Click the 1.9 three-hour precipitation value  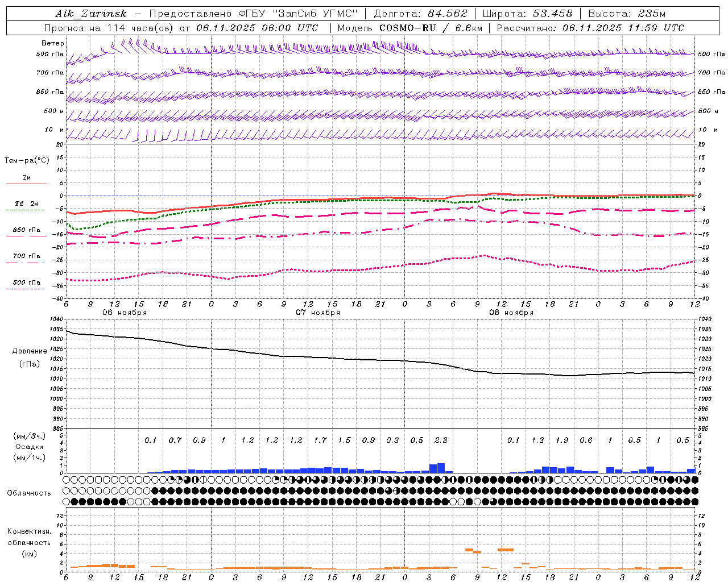click(x=562, y=440)
